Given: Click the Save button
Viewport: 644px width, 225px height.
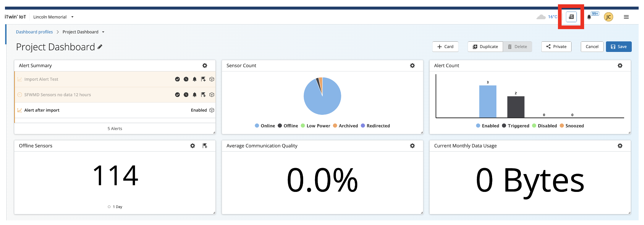Looking at the screenshot, I should pyautogui.click(x=618, y=47).
